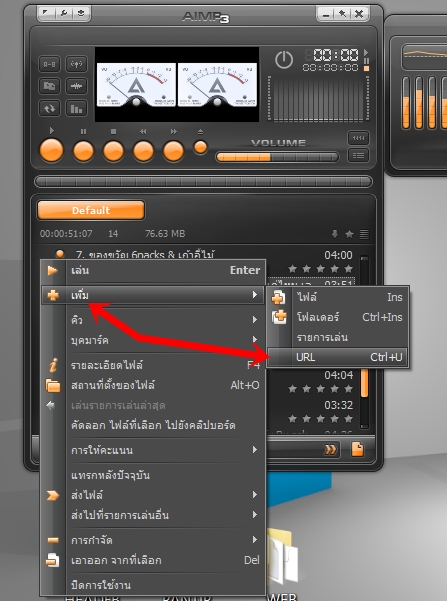Image resolution: width=447 pixels, height=601 pixels.
Task: Click the orange Stop button
Action: click(113, 151)
